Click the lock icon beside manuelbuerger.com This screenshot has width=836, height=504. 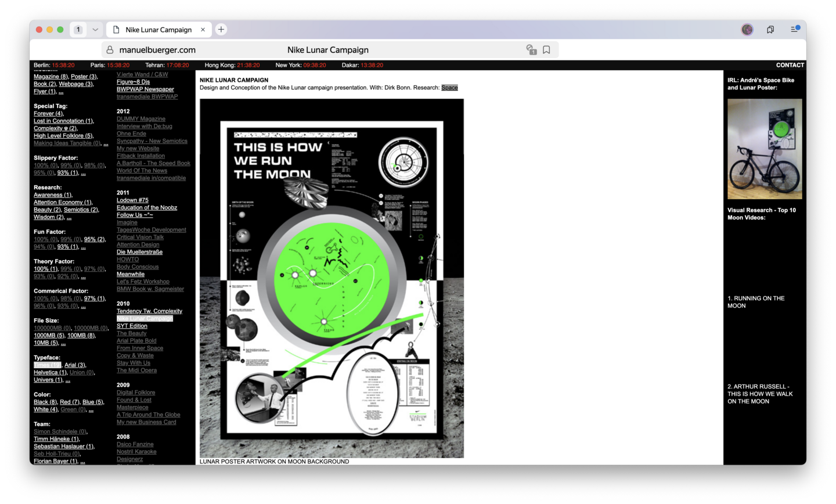[x=110, y=50]
